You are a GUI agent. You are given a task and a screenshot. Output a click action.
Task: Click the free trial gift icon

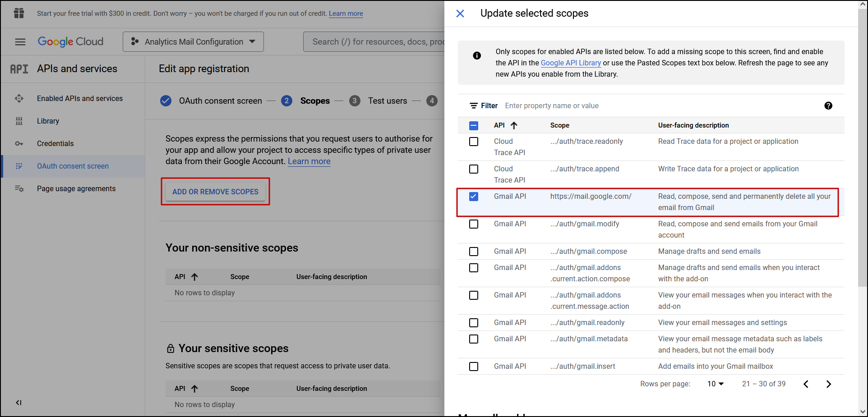tap(18, 14)
